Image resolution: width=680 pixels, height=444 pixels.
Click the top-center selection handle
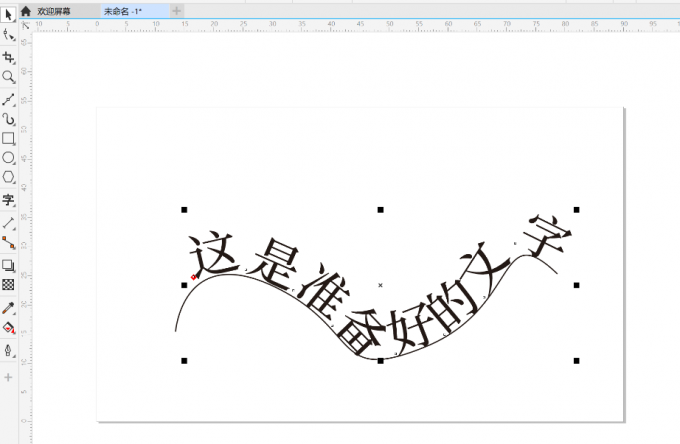(x=380, y=210)
